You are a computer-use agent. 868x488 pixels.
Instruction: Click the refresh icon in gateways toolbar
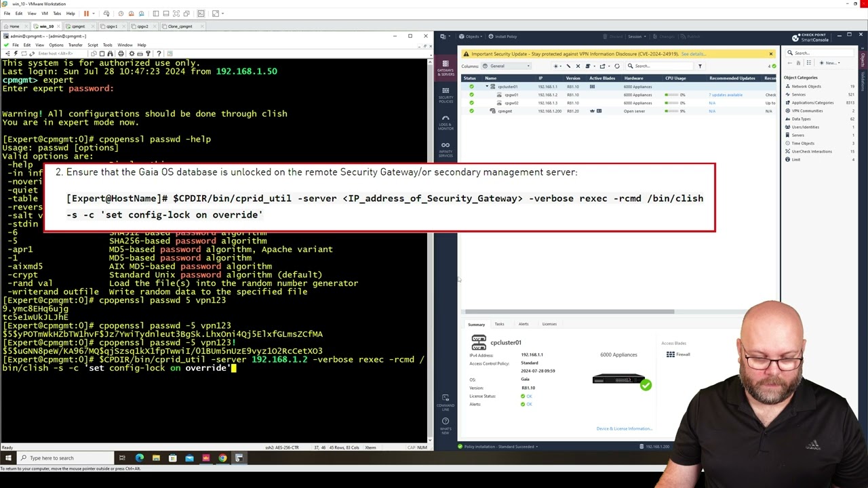pos(616,66)
